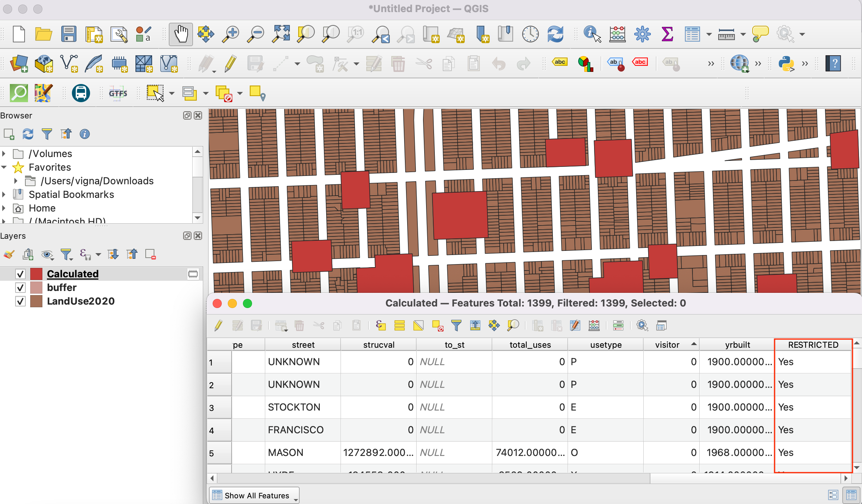Click the street column header
This screenshot has height=504, width=862.
pyautogui.click(x=303, y=345)
